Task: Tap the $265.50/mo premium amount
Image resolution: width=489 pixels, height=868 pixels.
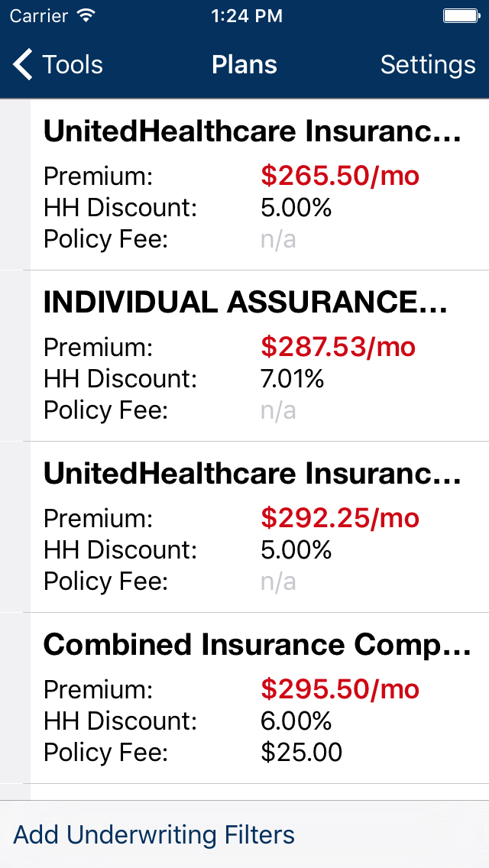Action: (340, 177)
